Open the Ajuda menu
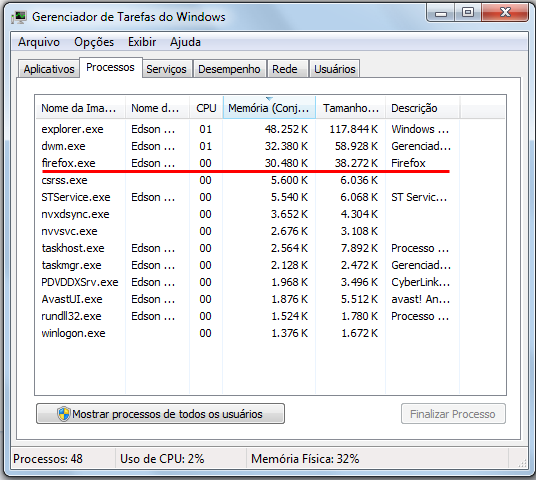 [185, 42]
